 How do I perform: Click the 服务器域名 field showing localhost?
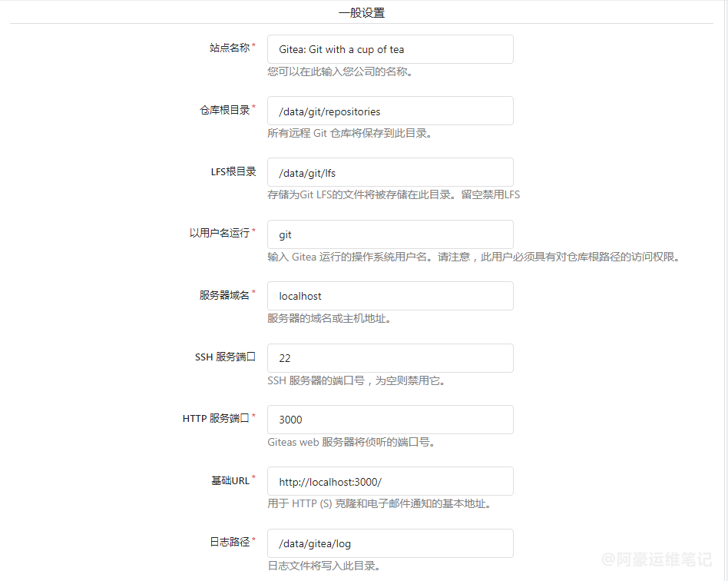tap(389, 296)
